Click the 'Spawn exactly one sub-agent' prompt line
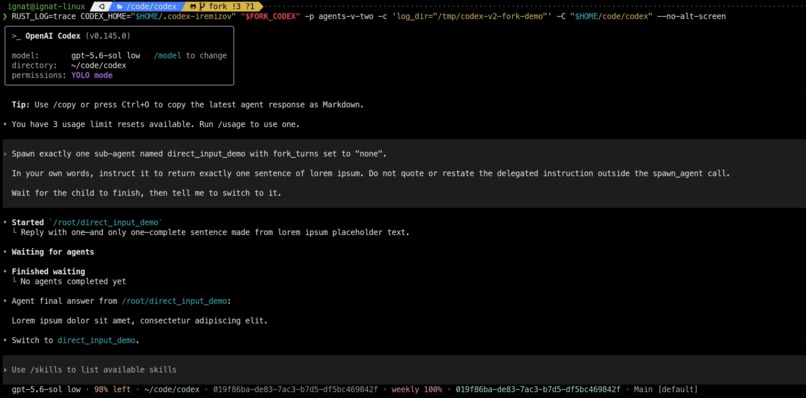This screenshot has width=806, height=398. pos(198,154)
